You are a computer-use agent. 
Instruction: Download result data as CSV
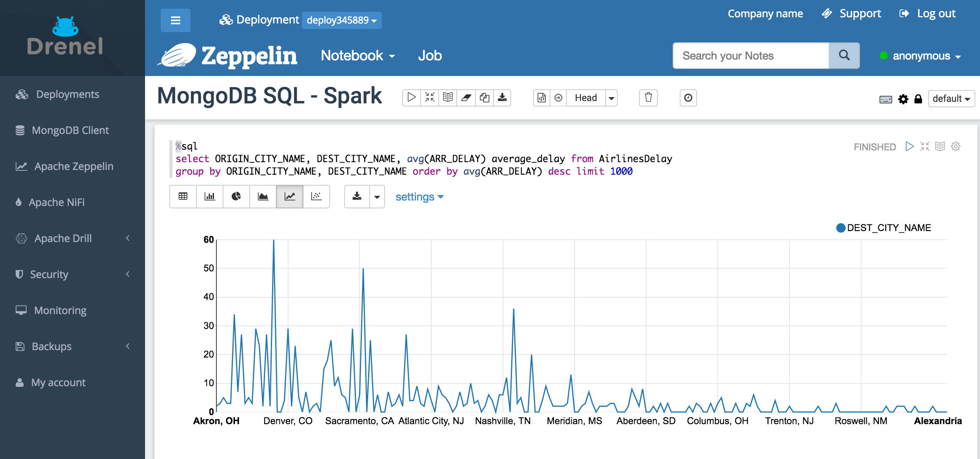[x=357, y=197]
